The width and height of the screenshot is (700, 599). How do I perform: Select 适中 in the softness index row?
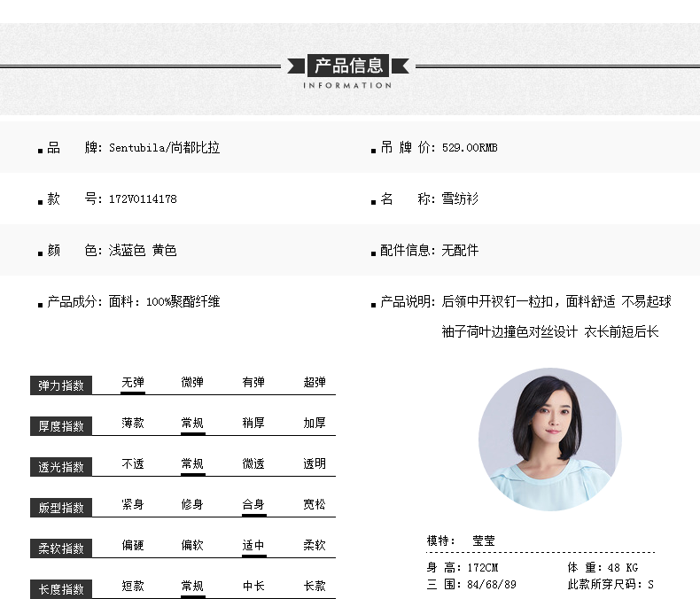pyautogui.click(x=253, y=546)
